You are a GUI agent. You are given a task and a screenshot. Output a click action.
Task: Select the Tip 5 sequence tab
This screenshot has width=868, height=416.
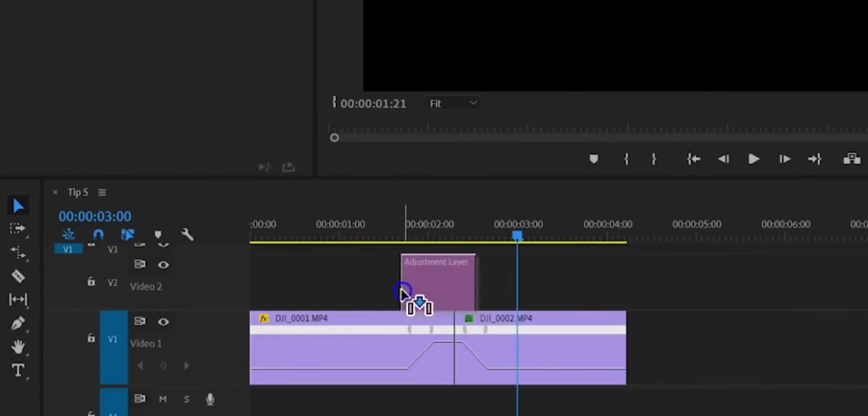pyautogui.click(x=78, y=193)
